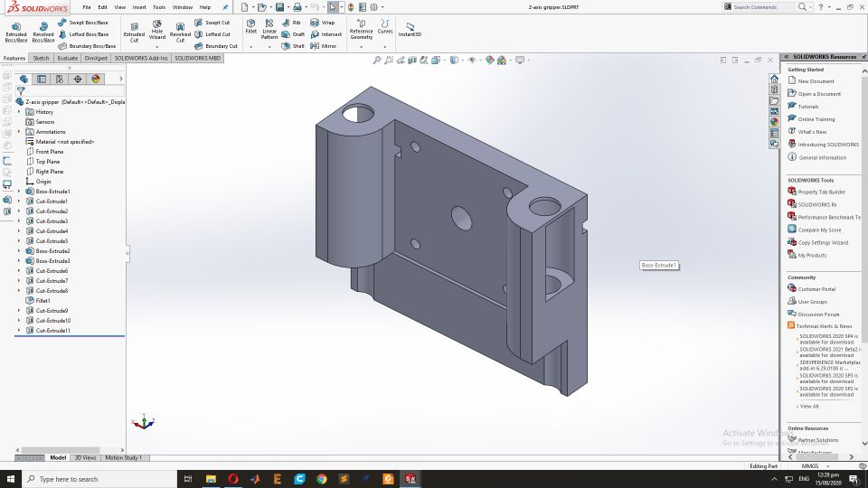Switch to the Evaluate tab
Viewport: 868px width, 488px height.
click(x=68, y=58)
